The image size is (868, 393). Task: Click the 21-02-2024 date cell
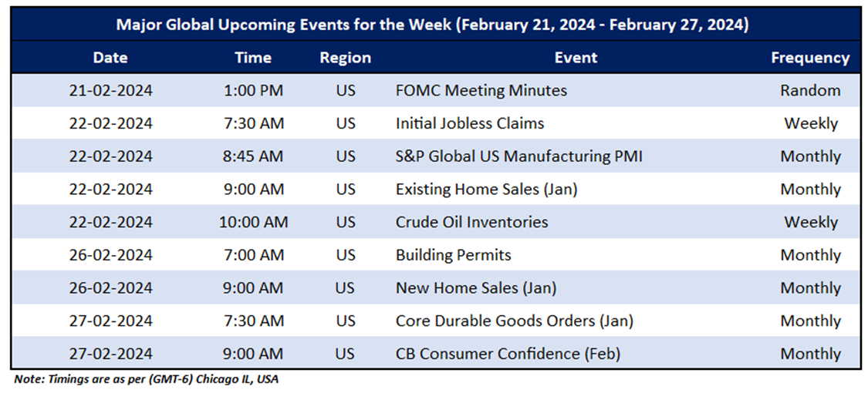[x=110, y=90]
